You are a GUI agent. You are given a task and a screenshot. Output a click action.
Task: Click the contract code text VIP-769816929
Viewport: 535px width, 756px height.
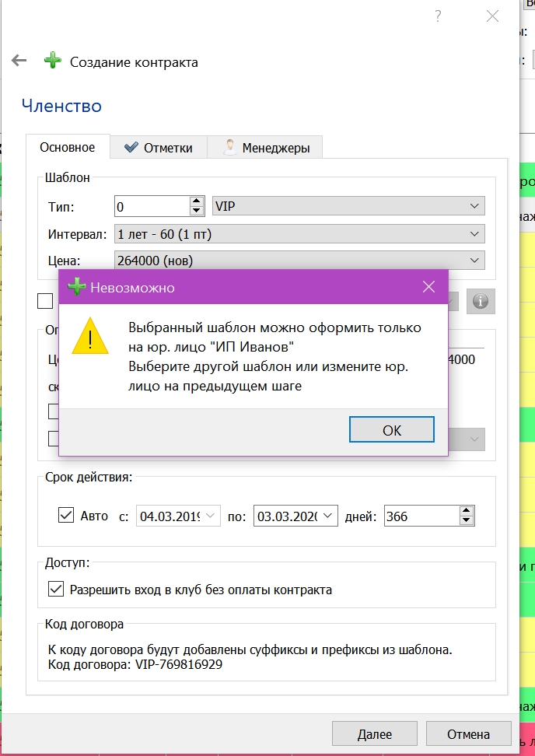click(179, 664)
